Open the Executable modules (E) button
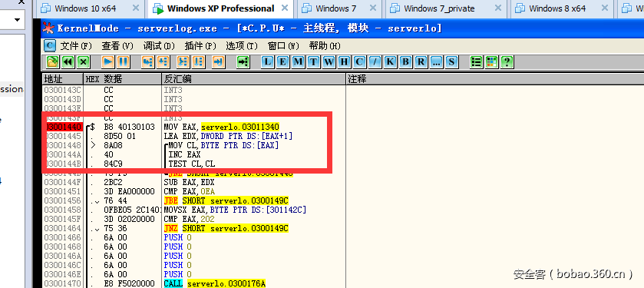Image resolution: width=644 pixels, height=288 pixels. pos(282,62)
